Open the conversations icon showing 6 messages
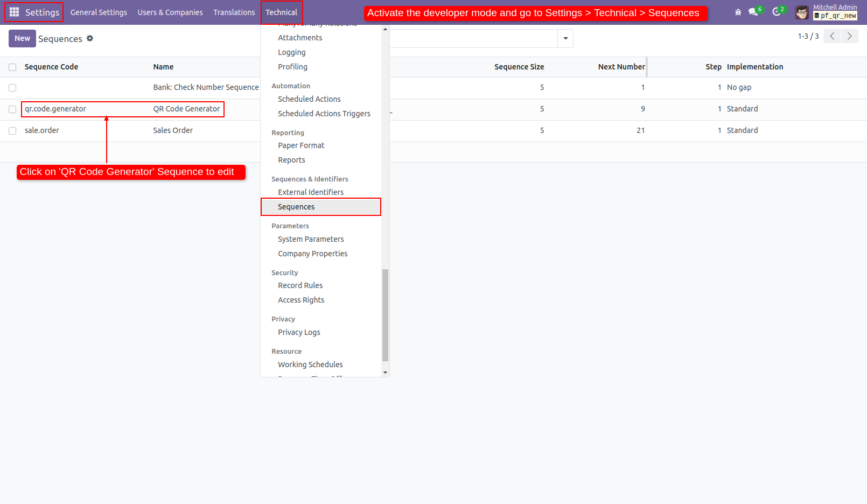 pos(752,12)
